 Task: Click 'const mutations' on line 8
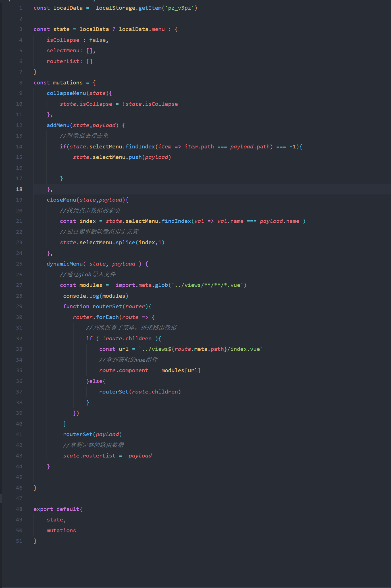(x=58, y=83)
